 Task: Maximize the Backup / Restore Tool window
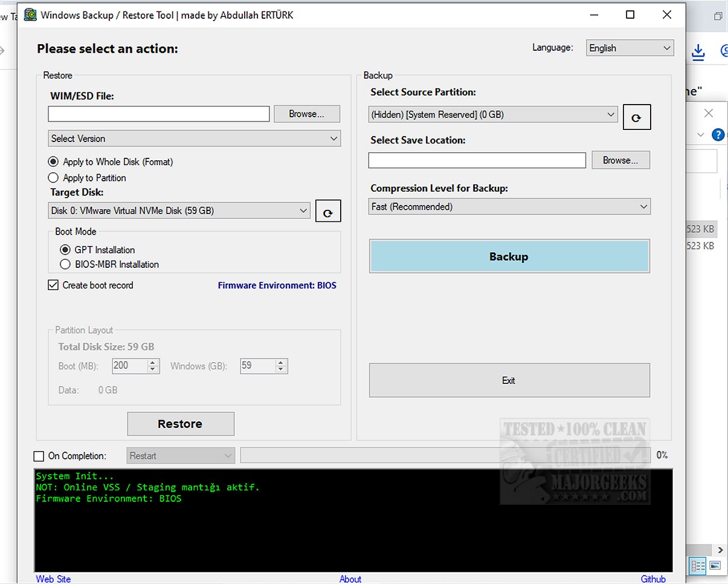630,15
